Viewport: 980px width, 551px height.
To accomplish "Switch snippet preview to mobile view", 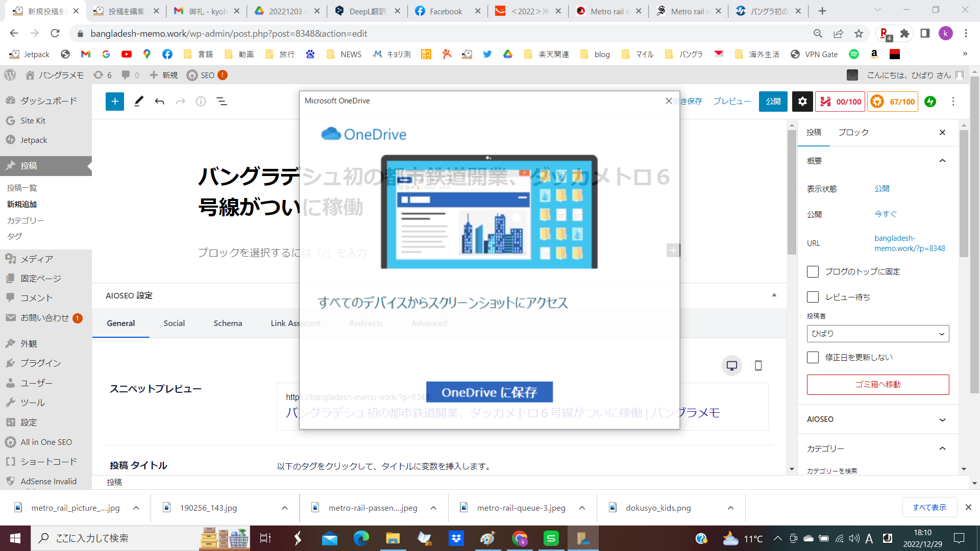I will click(x=758, y=365).
